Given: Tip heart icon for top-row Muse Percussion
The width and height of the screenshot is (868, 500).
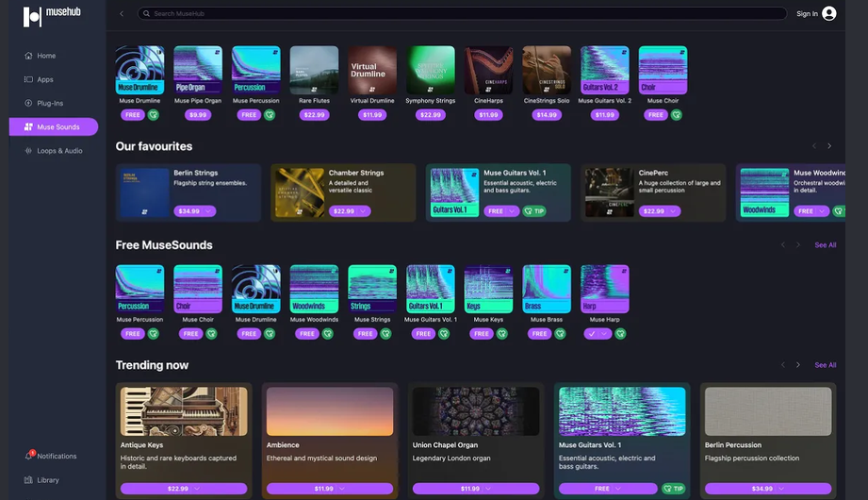Looking at the screenshot, I should (x=270, y=115).
